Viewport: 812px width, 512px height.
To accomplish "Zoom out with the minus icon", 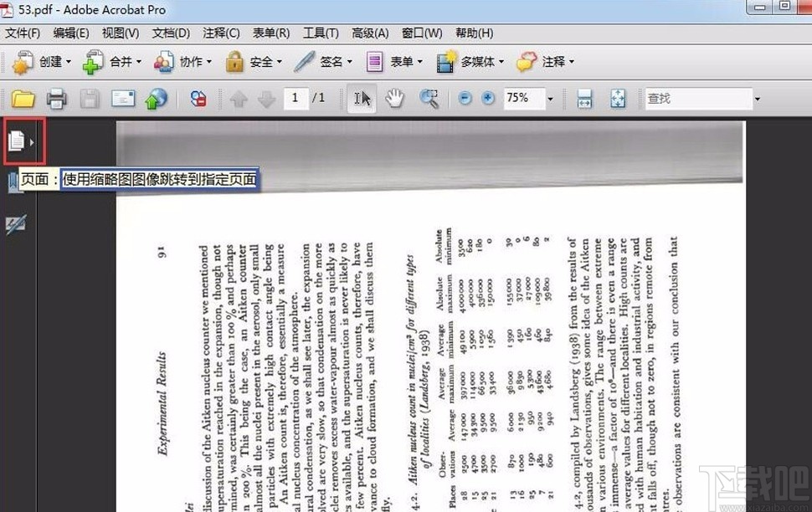I will pyautogui.click(x=464, y=98).
